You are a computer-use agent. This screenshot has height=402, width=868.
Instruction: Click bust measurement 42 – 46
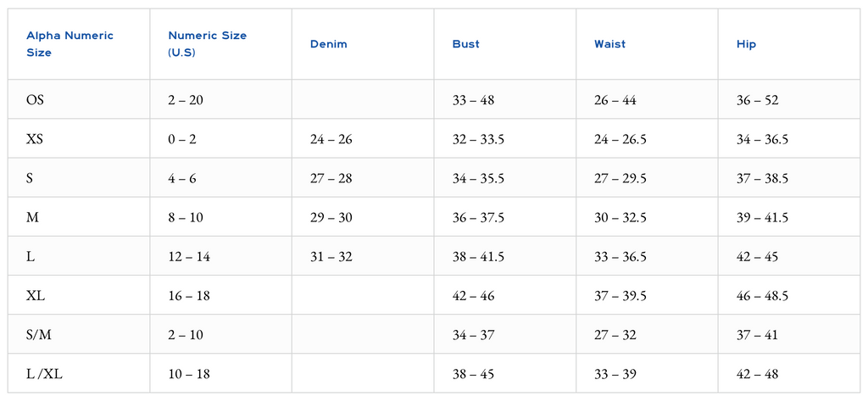tap(474, 296)
